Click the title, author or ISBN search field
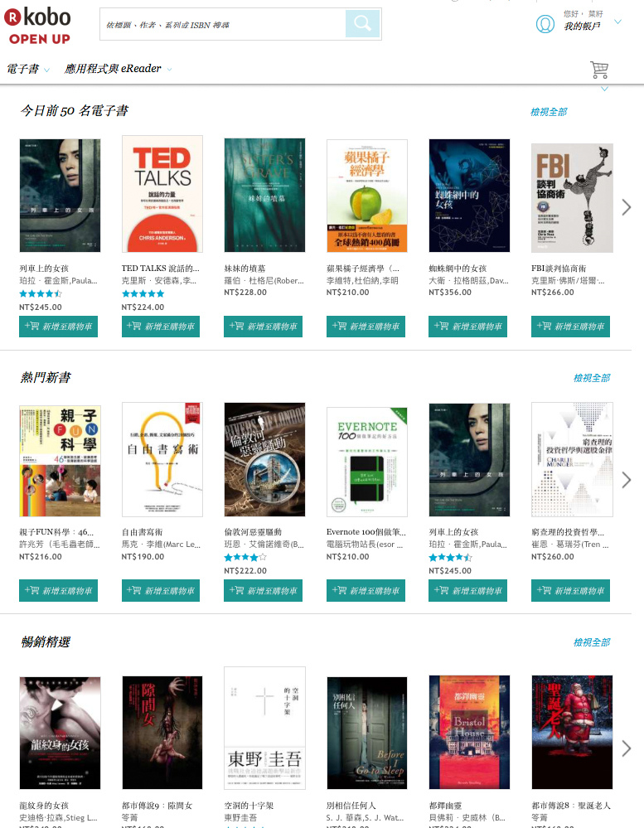Screen dimensions: 644x828 (x=223, y=24)
